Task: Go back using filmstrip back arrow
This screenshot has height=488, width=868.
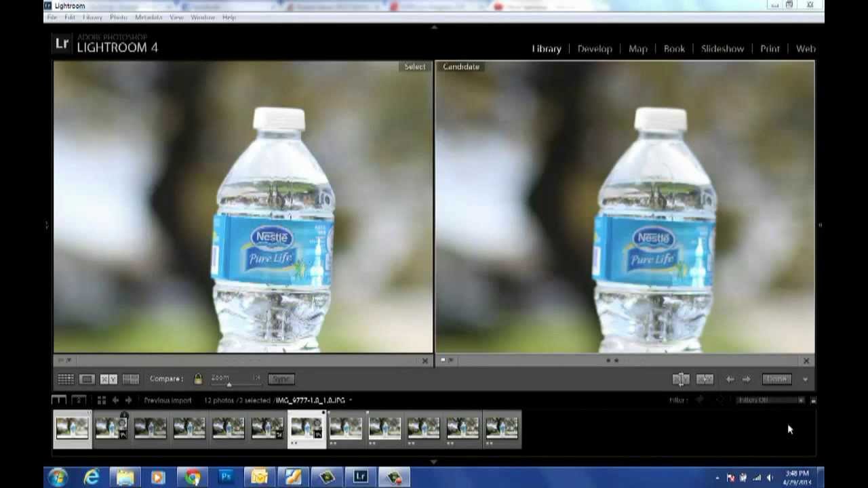Action: coord(115,401)
